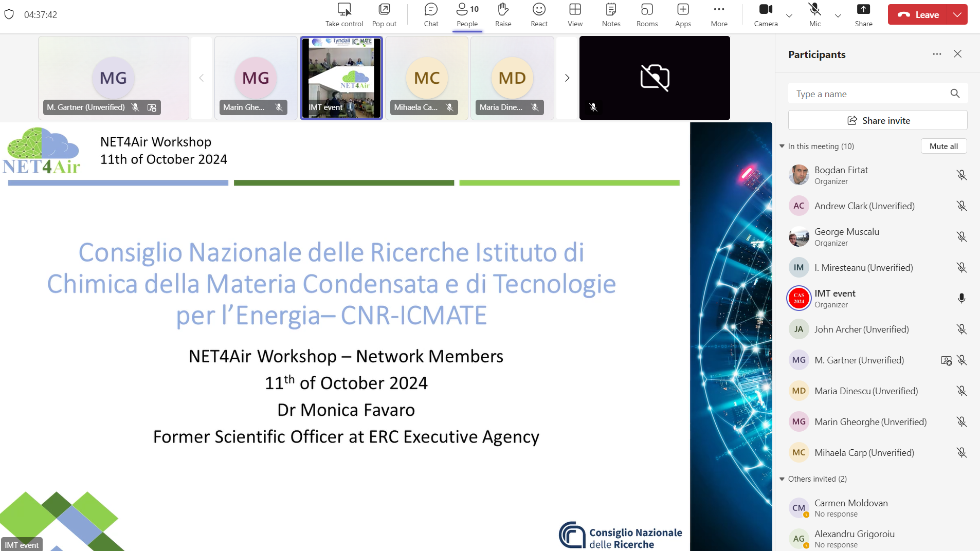
Task: Click the Apps icon in toolbar
Action: pyautogui.click(x=683, y=15)
